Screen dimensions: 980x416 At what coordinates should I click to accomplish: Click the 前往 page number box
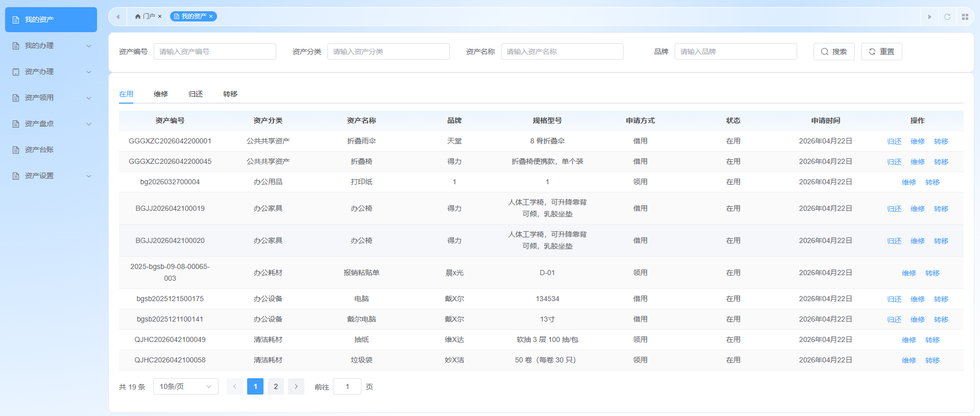(x=347, y=386)
